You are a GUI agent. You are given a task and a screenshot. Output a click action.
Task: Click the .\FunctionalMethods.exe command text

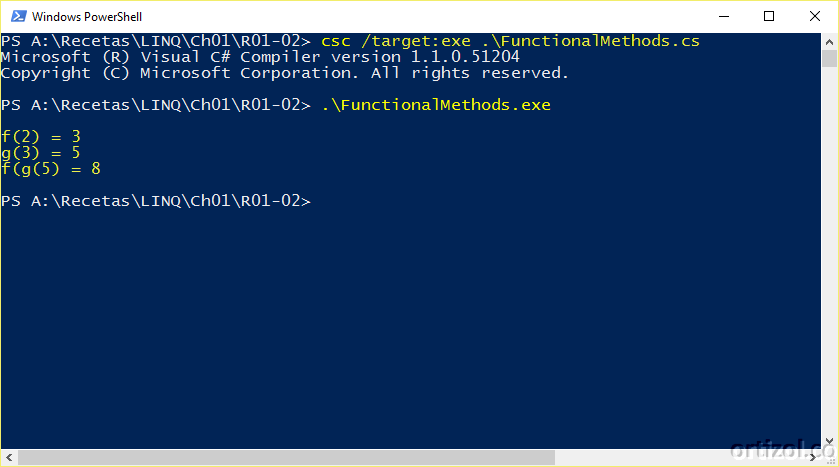(x=436, y=105)
